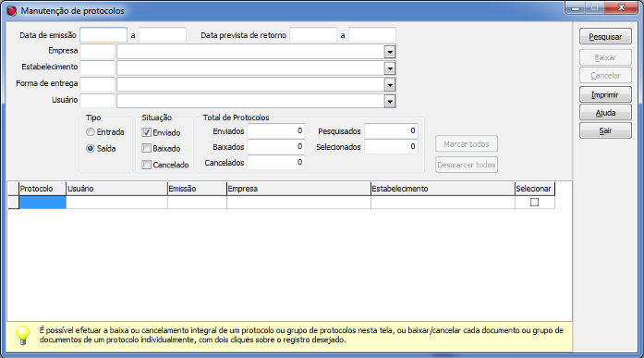Click the Baixados total field
Viewport: 644px width, 358px height.
pyautogui.click(x=276, y=147)
